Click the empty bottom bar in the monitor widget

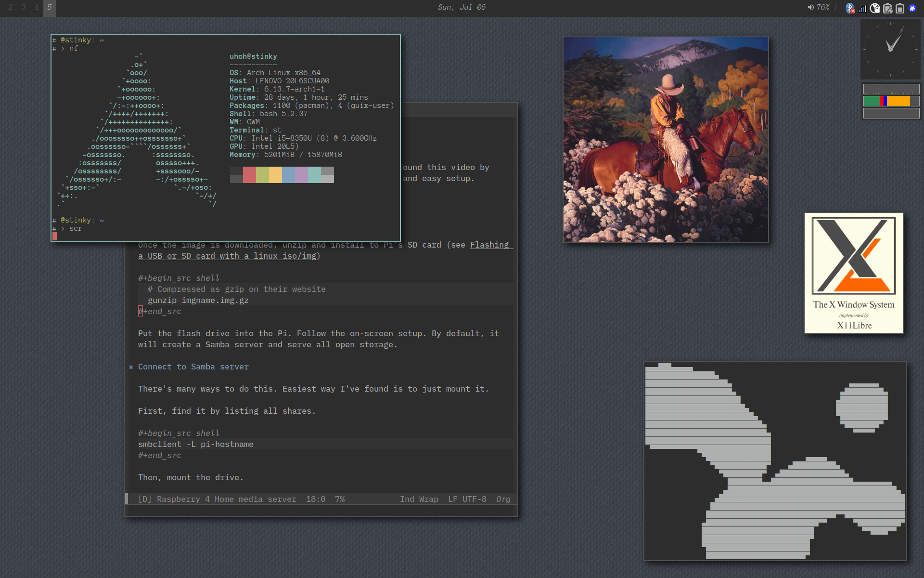coord(891,113)
